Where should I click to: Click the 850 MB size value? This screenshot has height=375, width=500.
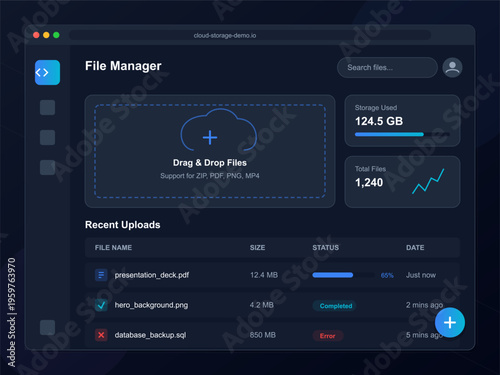point(263,335)
